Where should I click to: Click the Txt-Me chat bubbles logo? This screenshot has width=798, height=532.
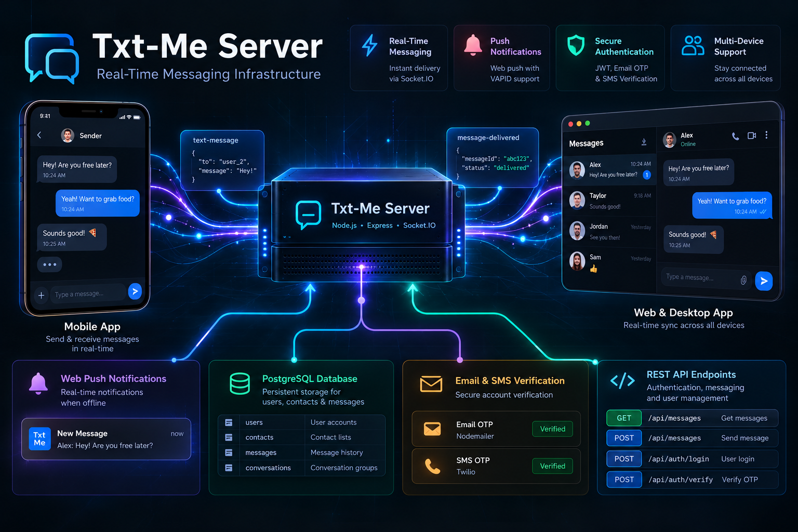click(52, 58)
